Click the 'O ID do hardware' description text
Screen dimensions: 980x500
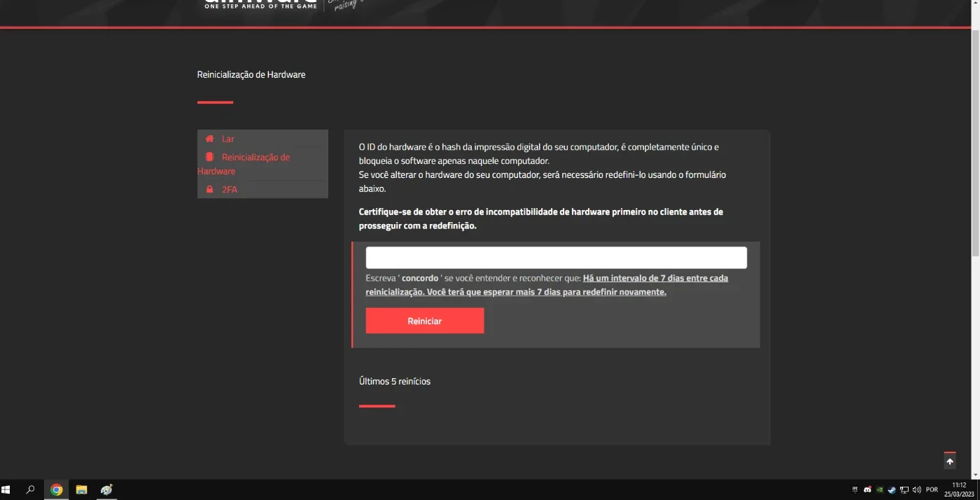point(542,167)
